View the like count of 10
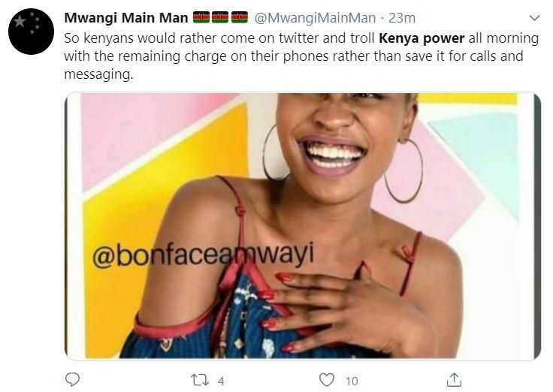The width and height of the screenshot is (553, 392). coord(352,381)
